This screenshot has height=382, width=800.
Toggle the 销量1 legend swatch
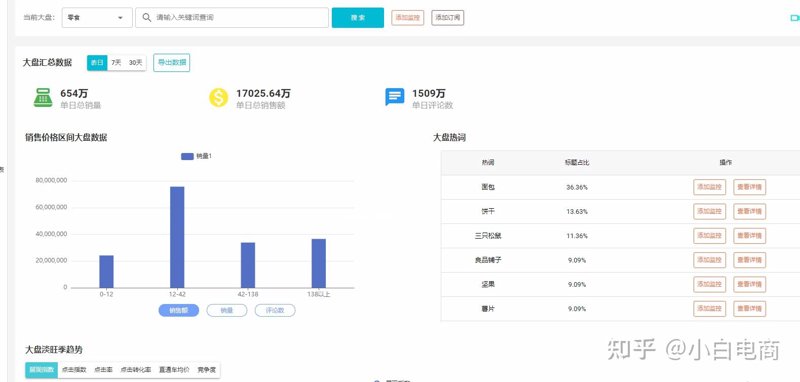[x=187, y=157]
